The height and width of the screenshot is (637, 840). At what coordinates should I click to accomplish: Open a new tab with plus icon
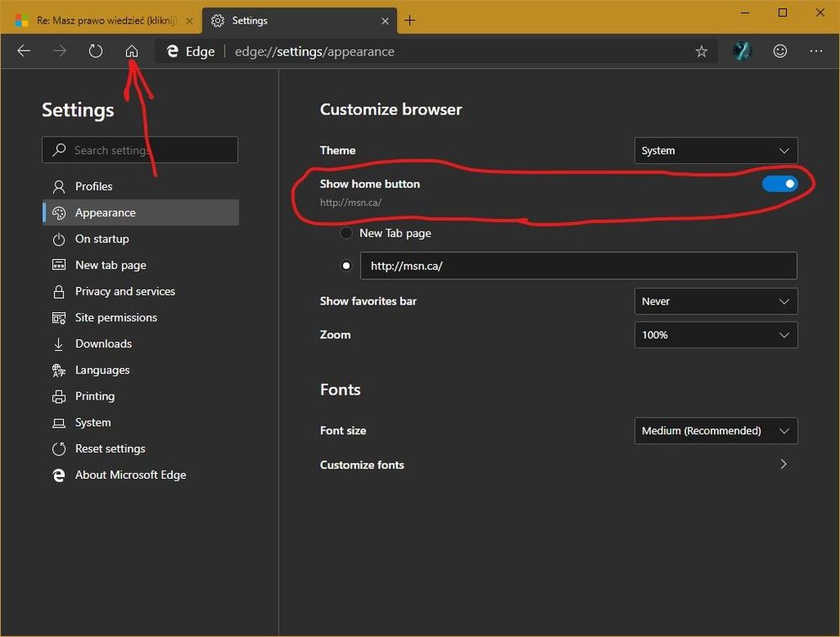(409, 20)
